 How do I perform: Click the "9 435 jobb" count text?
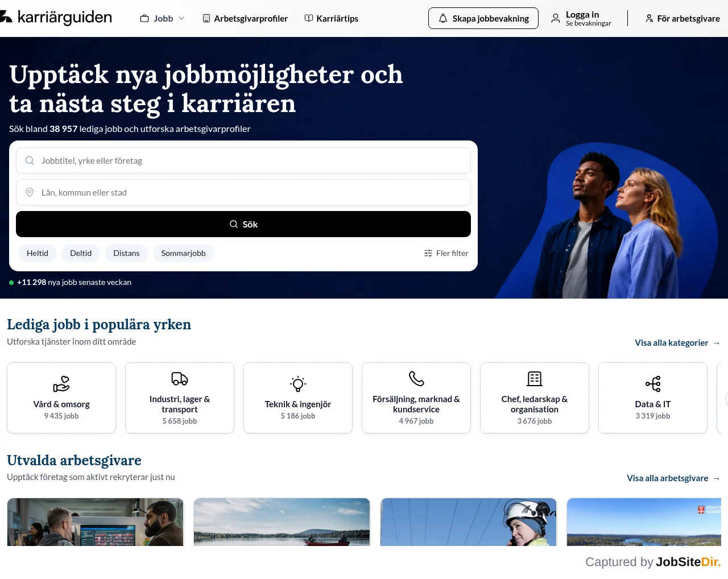tap(61, 416)
